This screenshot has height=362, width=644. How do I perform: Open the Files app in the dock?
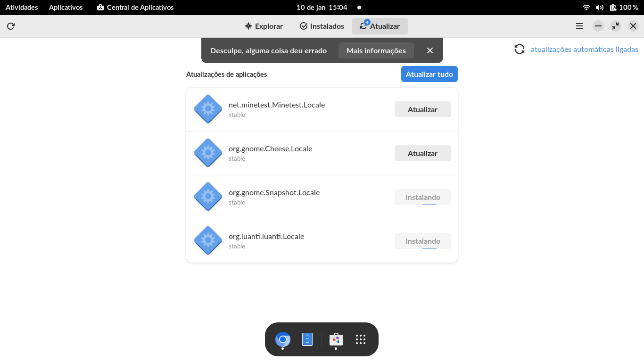[x=307, y=339]
